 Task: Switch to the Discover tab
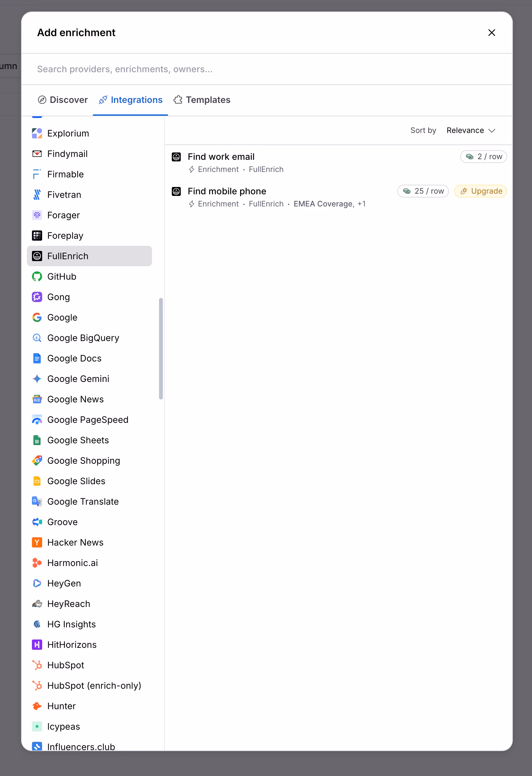(63, 100)
